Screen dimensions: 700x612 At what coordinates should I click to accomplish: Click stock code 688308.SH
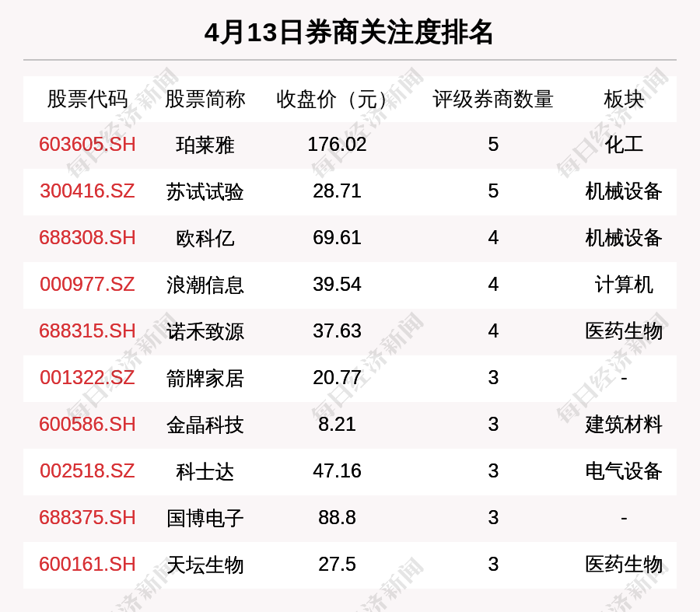click(87, 237)
